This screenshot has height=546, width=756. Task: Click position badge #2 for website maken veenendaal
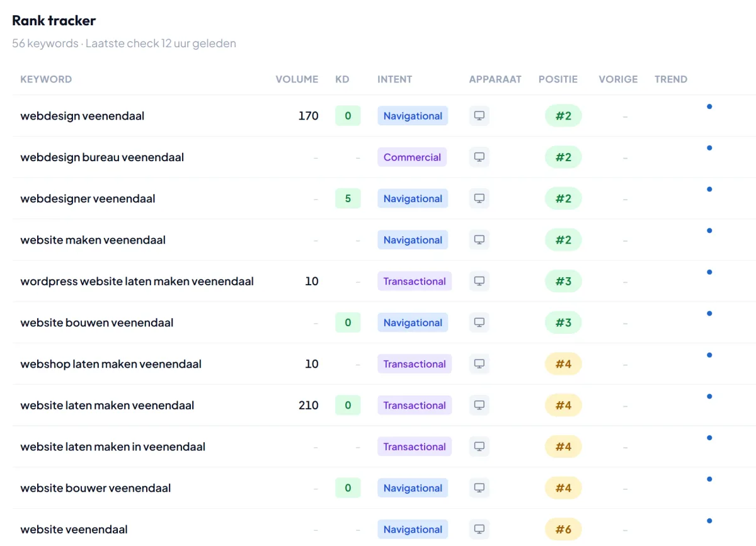pos(563,240)
